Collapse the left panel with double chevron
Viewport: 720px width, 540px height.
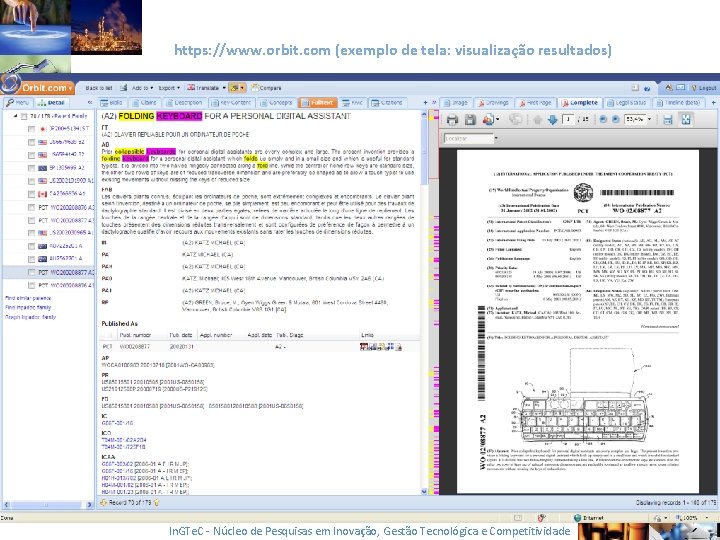click(90, 102)
